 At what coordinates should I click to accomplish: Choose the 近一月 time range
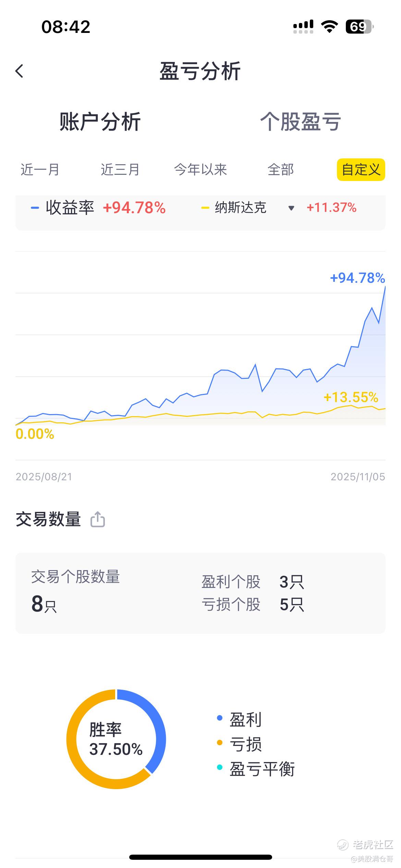(40, 170)
